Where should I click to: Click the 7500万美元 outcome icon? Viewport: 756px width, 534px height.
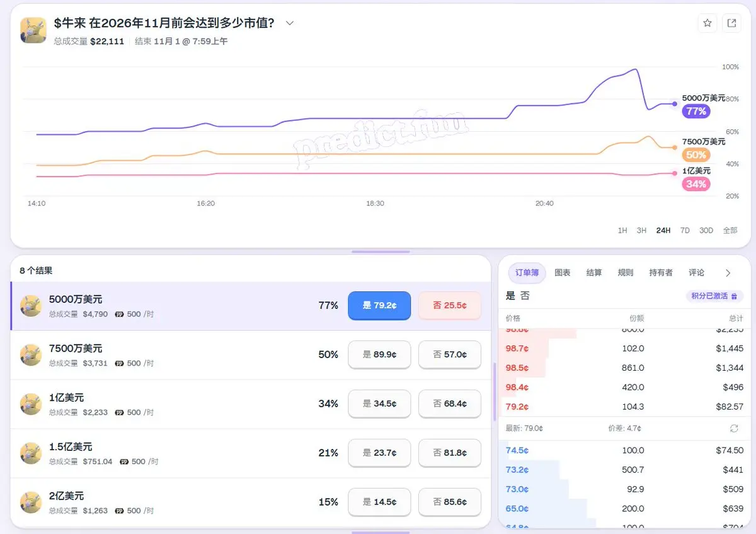pos(31,355)
